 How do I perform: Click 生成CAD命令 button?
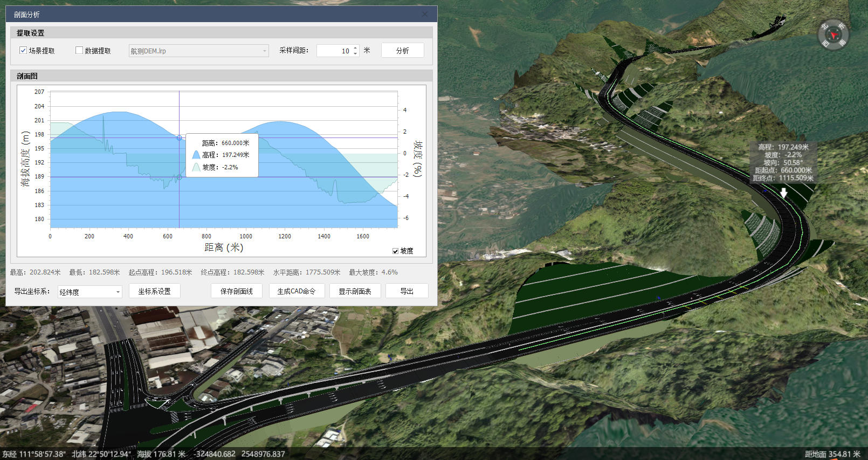point(297,291)
